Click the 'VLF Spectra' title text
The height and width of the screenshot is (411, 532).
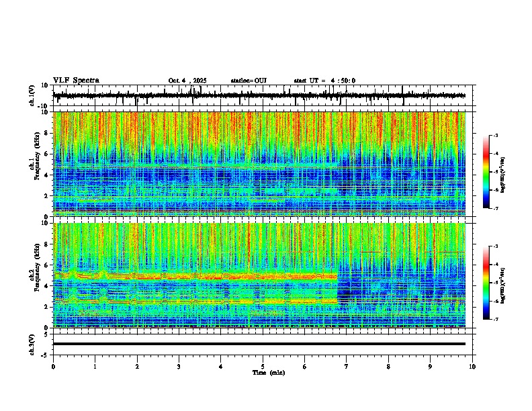[76, 81]
